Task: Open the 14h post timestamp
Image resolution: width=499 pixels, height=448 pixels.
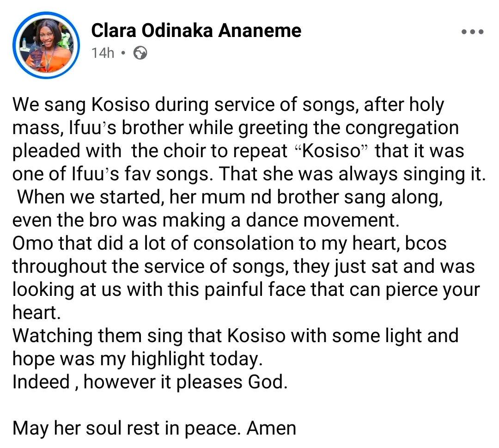Action: tap(103, 53)
